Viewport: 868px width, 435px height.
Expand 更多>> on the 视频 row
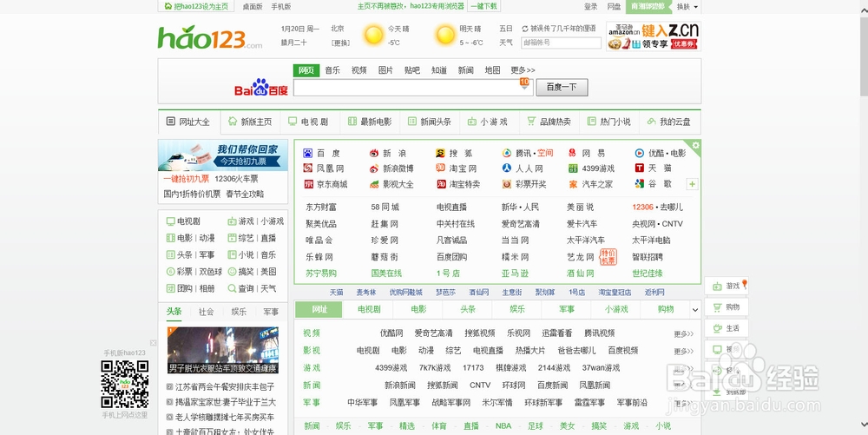tap(684, 333)
